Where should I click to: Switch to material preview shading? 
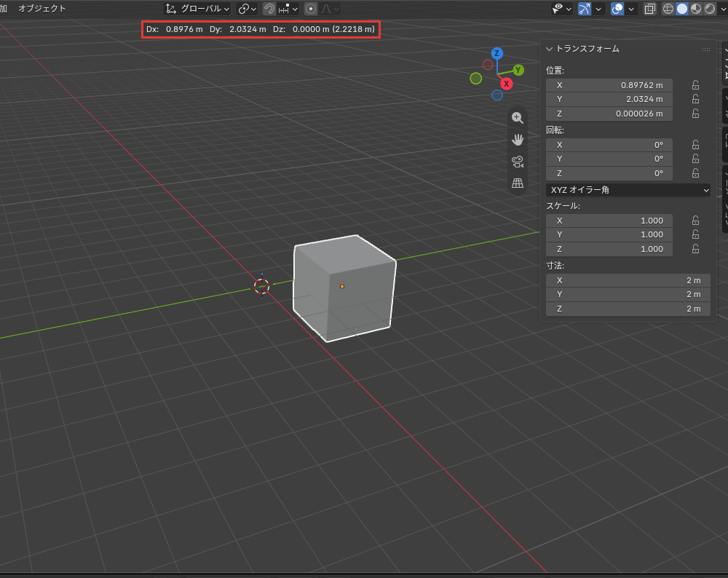[696, 9]
